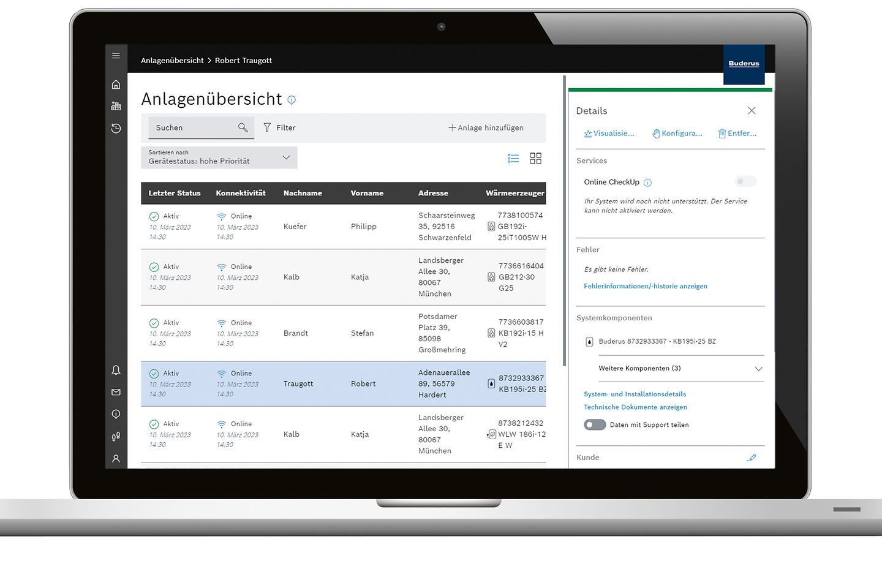Sort table by Nachname column header
The height and width of the screenshot is (588, 882).
click(x=303, y=193)
